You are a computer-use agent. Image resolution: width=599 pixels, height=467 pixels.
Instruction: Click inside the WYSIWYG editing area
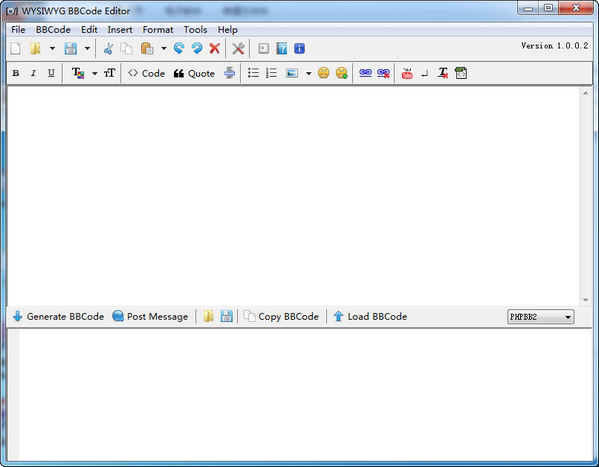(x=293, y=196)
